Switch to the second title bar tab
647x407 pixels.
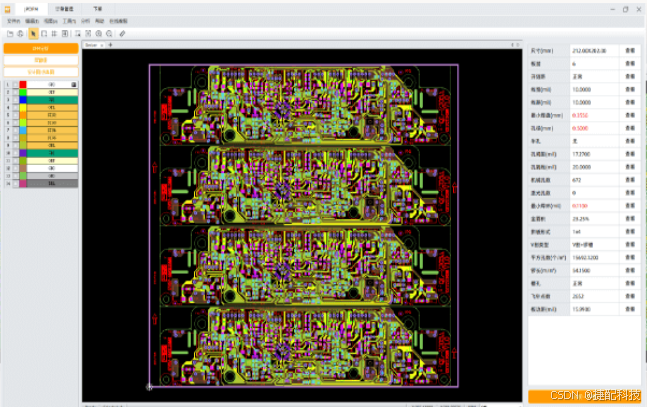(x=64, y=9)
